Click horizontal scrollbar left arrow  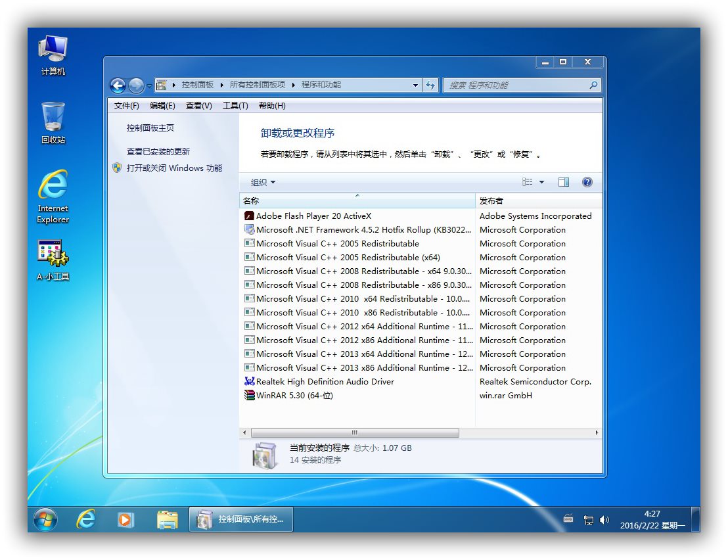tap(244, 432)
